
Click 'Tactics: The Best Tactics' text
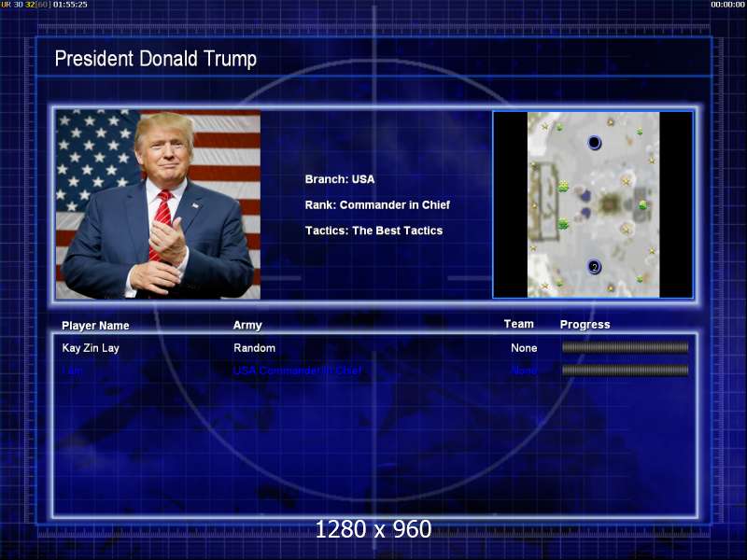point(374,231)
